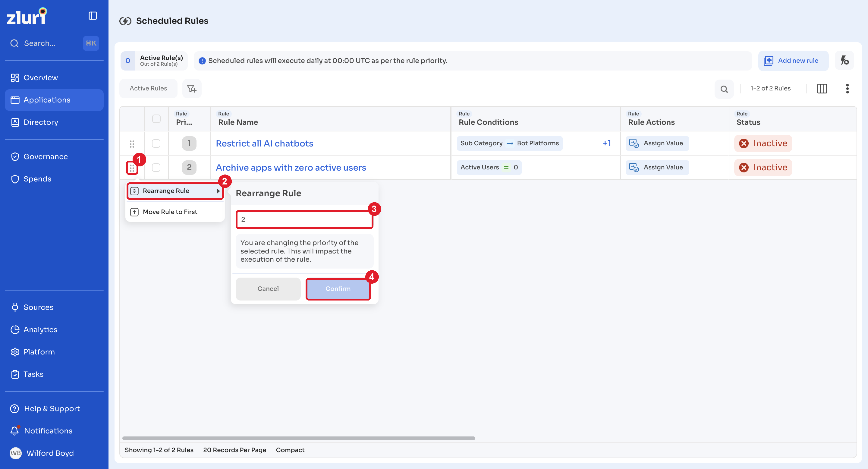Click the table search magnifier icon
Viewport: 868px width, 469px height.
pyautogui.click(x=724, y=89)
